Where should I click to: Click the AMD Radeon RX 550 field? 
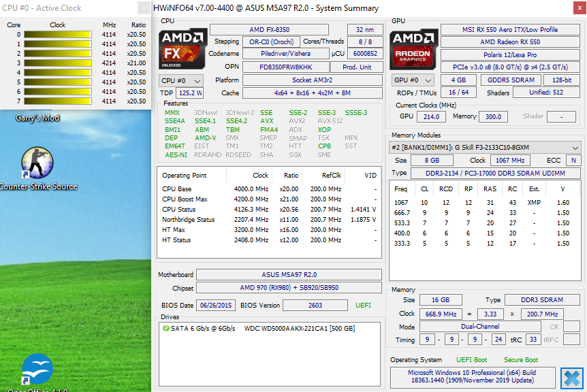510,42
